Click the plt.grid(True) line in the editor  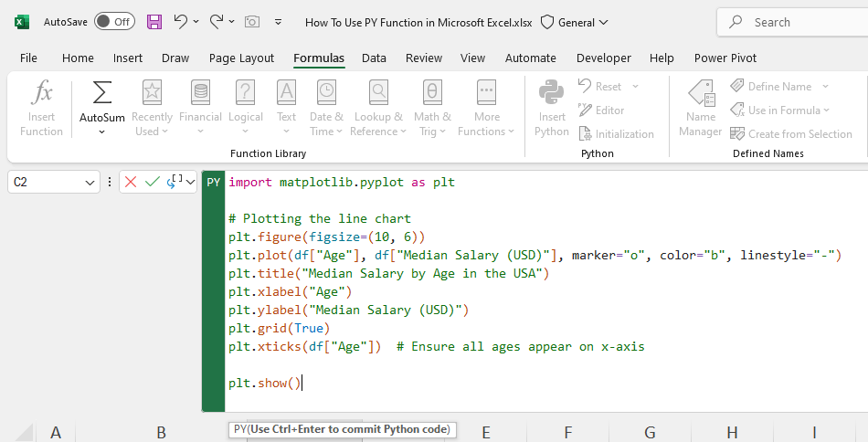(279, 328)
